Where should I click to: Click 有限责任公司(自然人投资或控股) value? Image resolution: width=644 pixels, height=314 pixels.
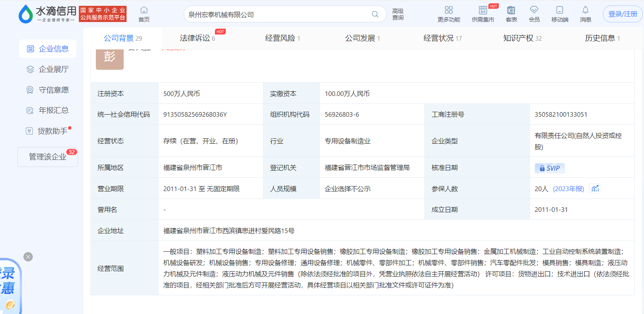578,141
